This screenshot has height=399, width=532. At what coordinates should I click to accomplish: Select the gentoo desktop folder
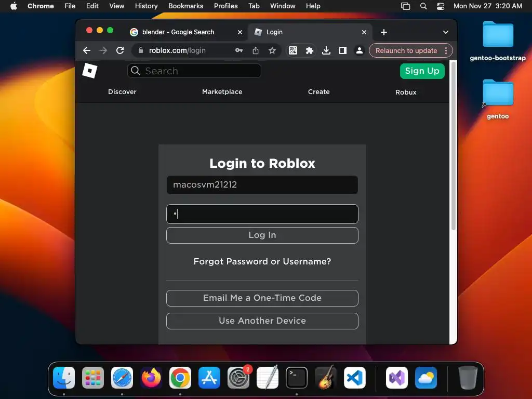coord(498,99)
